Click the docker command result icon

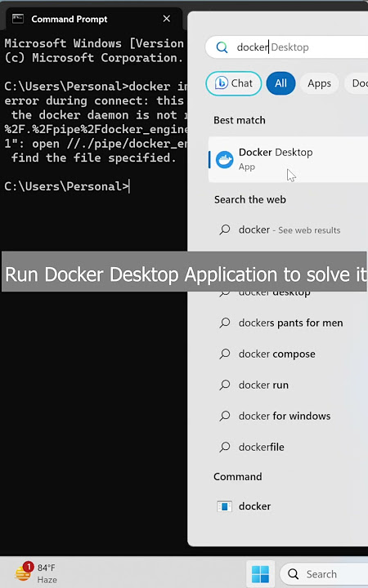225,506
